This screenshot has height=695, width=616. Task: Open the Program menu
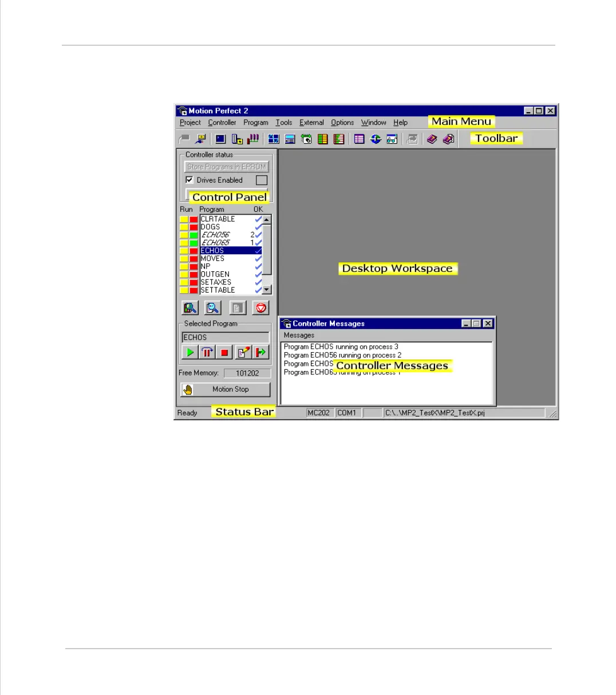256,123
